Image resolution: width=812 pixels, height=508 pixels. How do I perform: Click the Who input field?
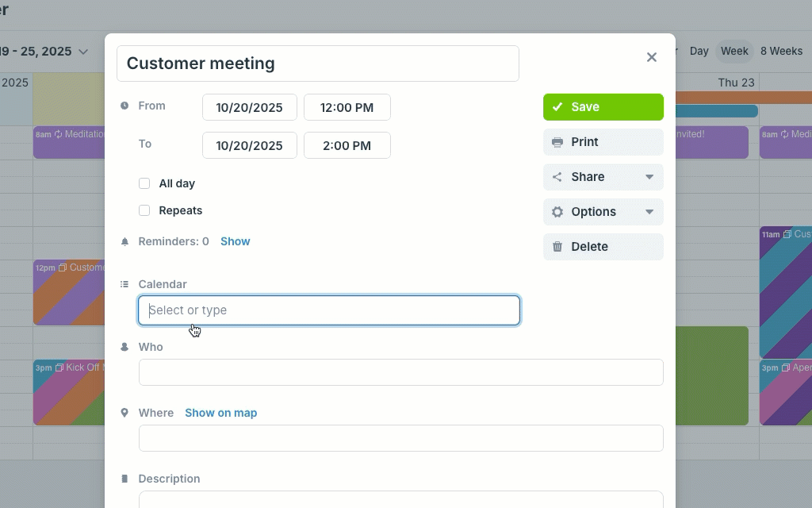pos(400,372)
